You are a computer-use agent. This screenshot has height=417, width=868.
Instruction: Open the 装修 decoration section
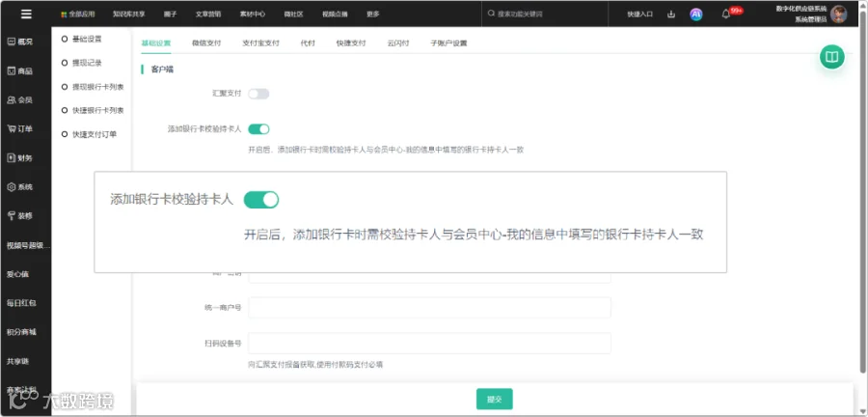click(20, 216)
